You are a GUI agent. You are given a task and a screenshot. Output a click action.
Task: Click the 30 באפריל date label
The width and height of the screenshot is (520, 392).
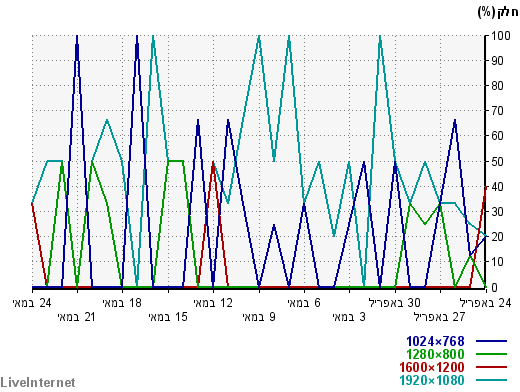(395, 303)
